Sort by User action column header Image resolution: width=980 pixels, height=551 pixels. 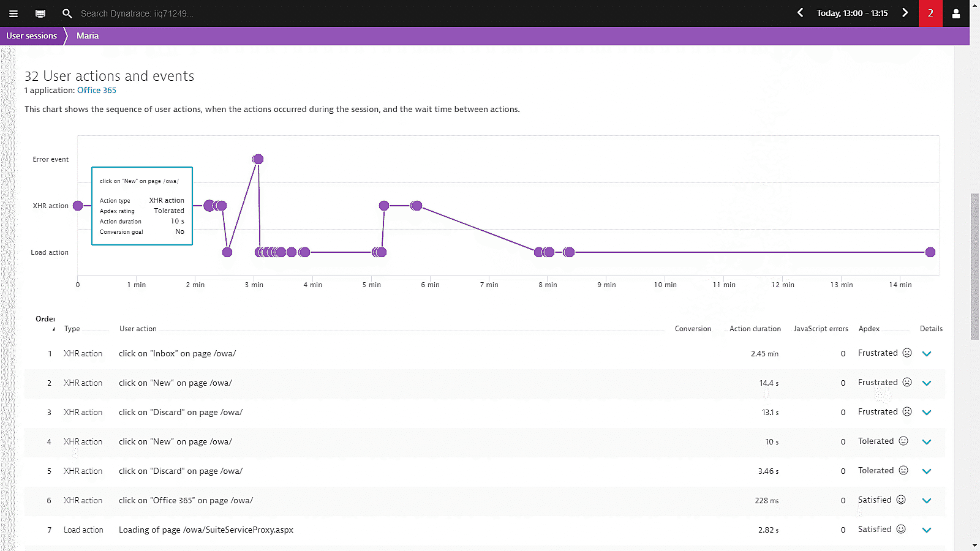pyautogui.click(x=138, y=329)
